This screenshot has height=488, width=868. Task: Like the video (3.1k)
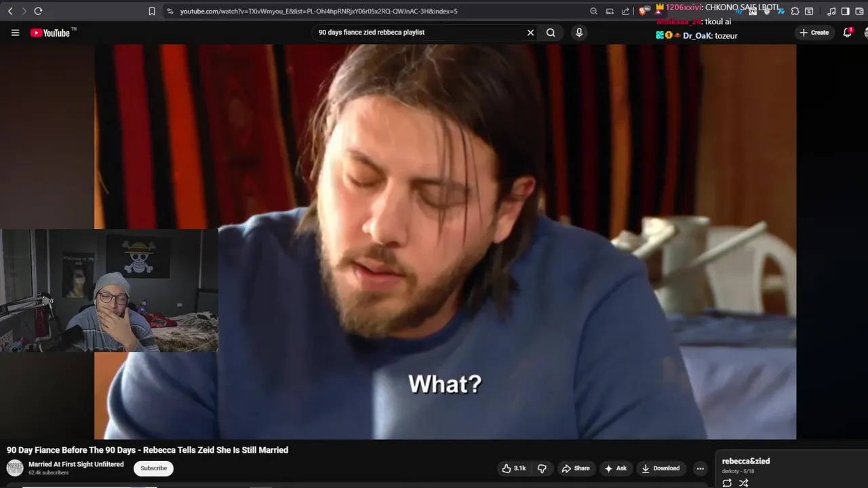click(513, 468)
